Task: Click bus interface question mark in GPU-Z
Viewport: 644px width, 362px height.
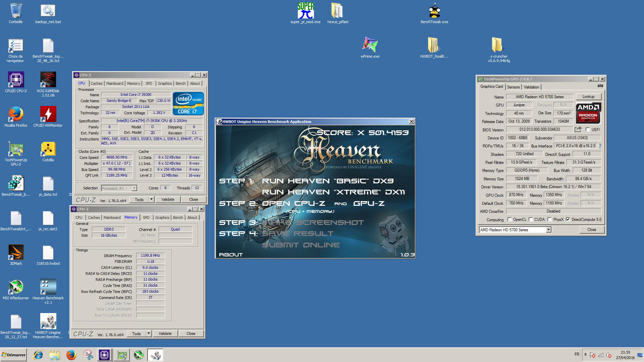Action: coord(600,146)
